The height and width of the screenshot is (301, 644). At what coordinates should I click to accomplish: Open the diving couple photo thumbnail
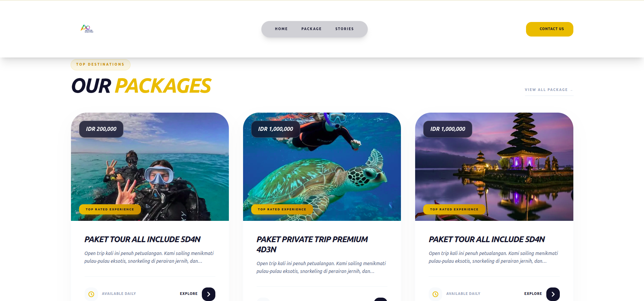pyautogui.click(x=150, y=167)
